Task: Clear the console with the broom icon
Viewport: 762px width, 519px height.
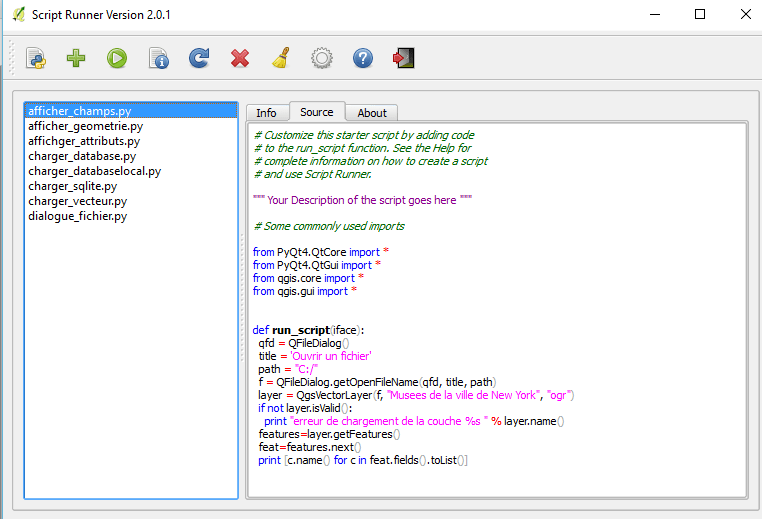Action: click(x=281, y=58)
